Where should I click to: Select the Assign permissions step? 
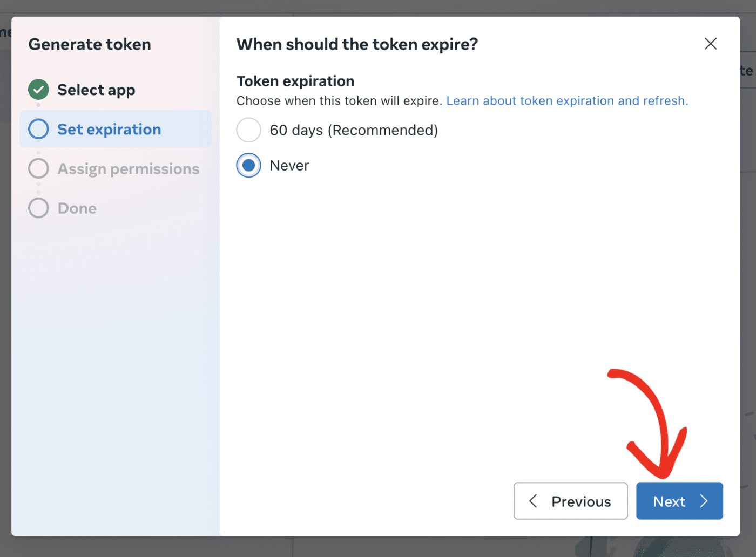click(x=128, y=168)
